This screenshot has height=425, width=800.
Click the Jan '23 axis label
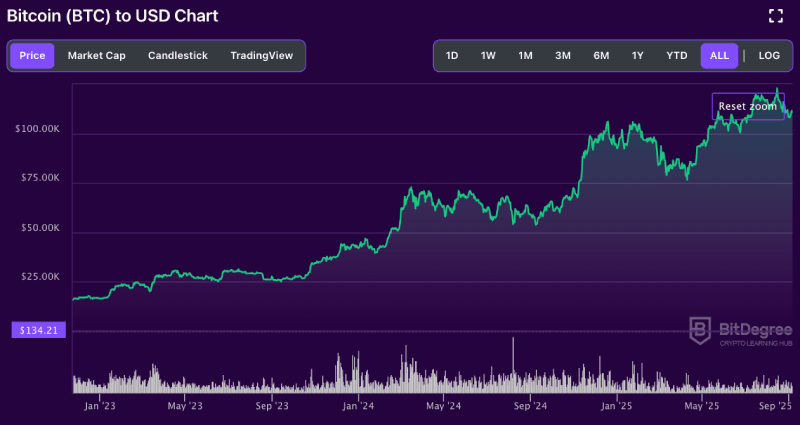(x=99, y=406)
